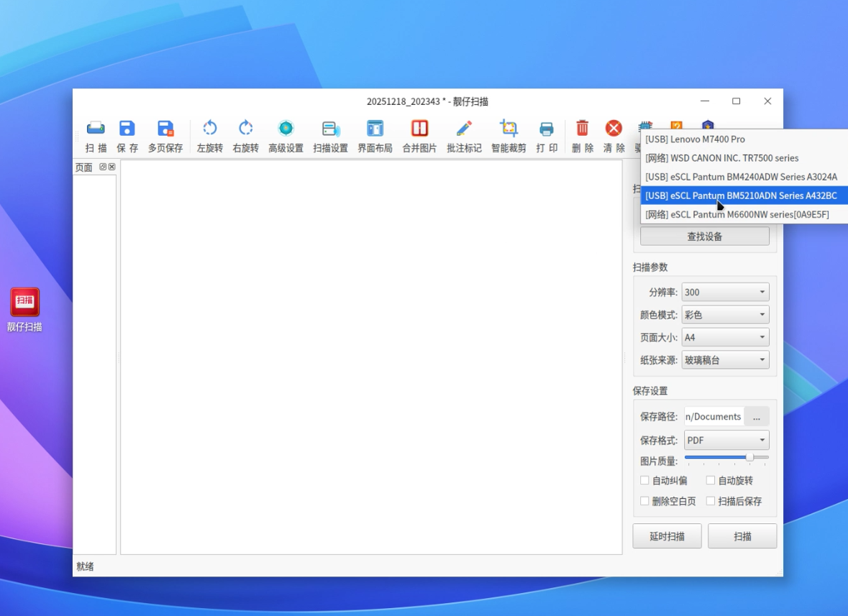
Task: Open 扫描设置 scan settings icon
Action: click(x=330, y=136)
